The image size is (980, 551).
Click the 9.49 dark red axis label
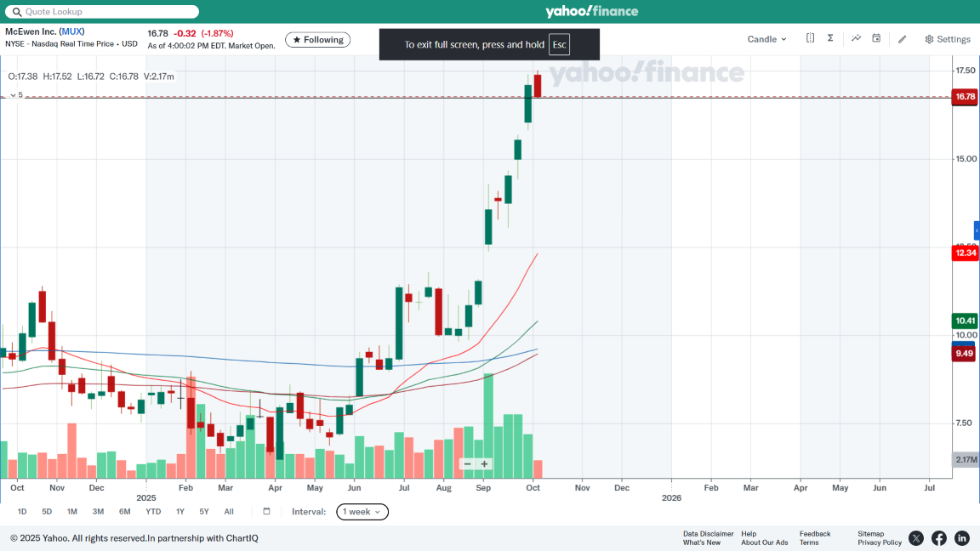click(965, 354)
